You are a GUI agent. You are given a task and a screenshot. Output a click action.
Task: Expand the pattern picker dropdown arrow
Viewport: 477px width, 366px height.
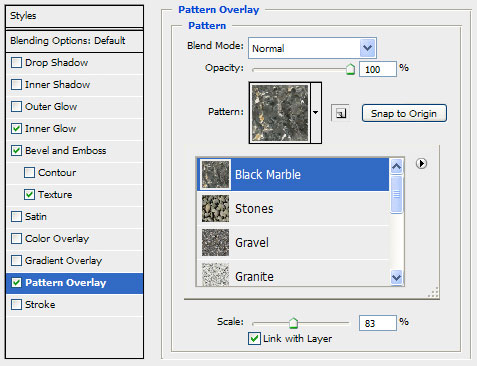coord(316,113)
